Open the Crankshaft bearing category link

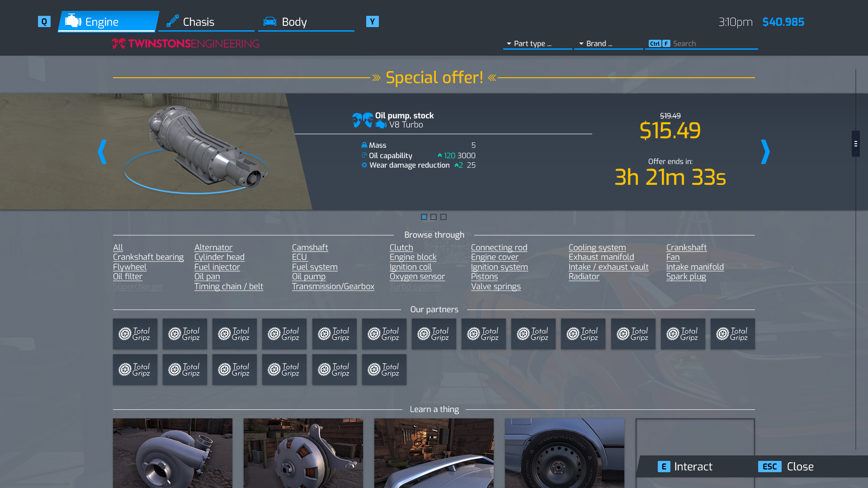148,257
